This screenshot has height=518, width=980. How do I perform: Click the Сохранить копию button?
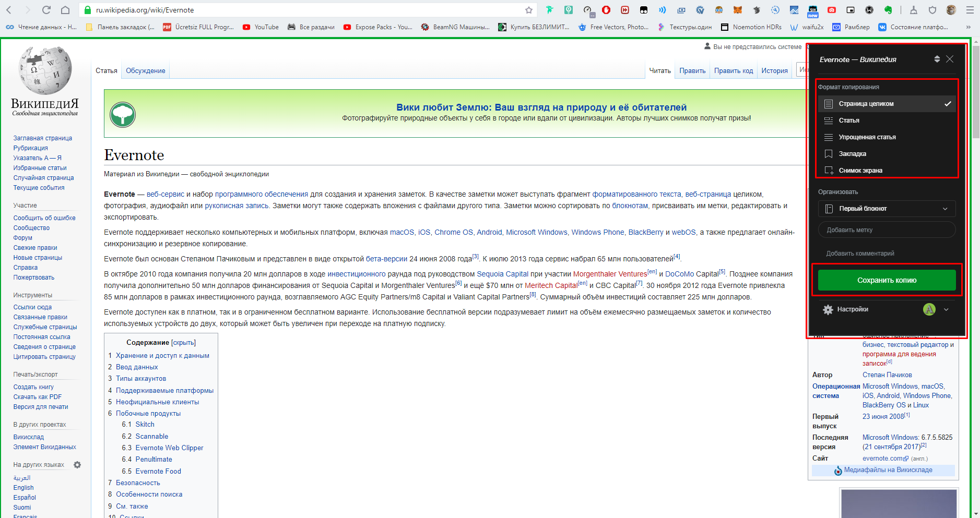pos(887,280)
